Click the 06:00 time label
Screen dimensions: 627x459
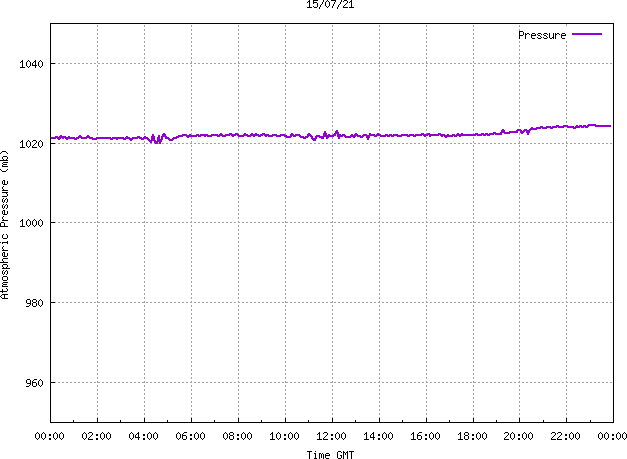pyautogui.click(x=190, y=436)
